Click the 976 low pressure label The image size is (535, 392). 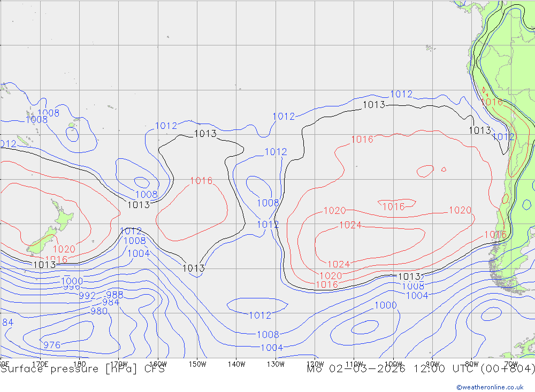[x=52, y=345]
